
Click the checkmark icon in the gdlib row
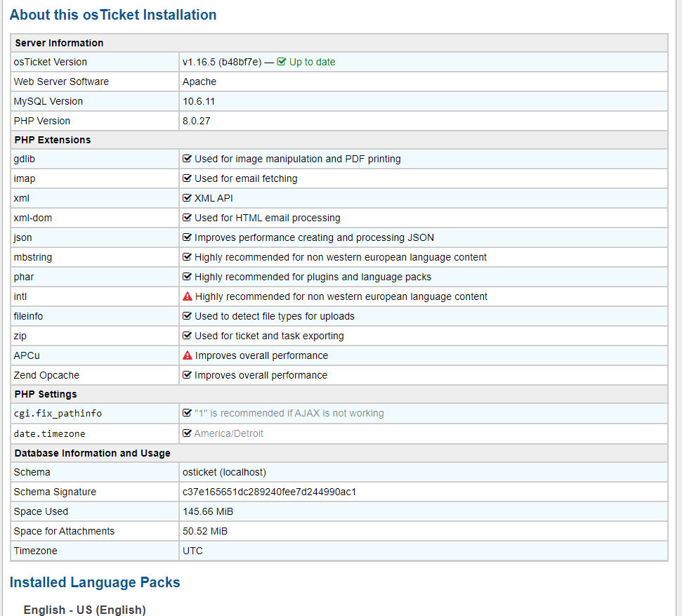(x=187, y=159)
